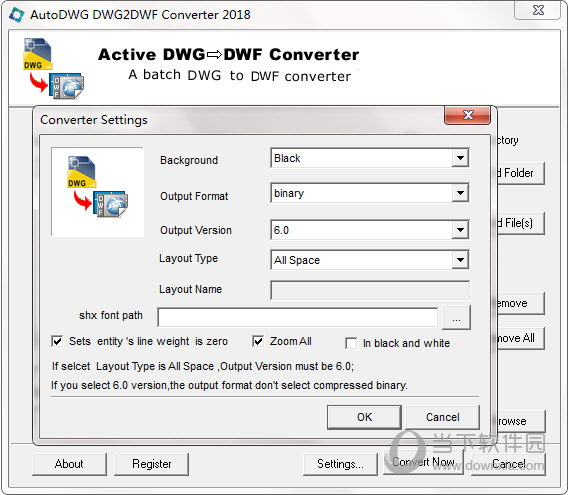Click note about compressed binary format
569x495 pixels.
pos(229,385)
